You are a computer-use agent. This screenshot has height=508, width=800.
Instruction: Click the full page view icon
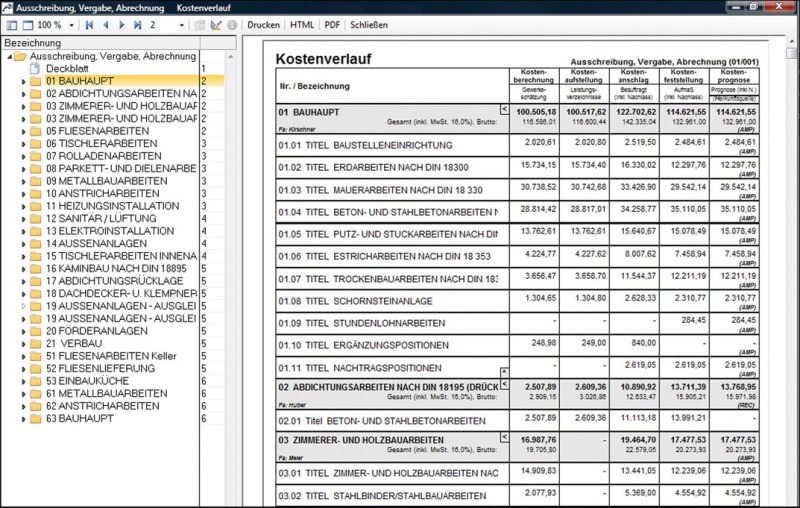coord(28,25)
